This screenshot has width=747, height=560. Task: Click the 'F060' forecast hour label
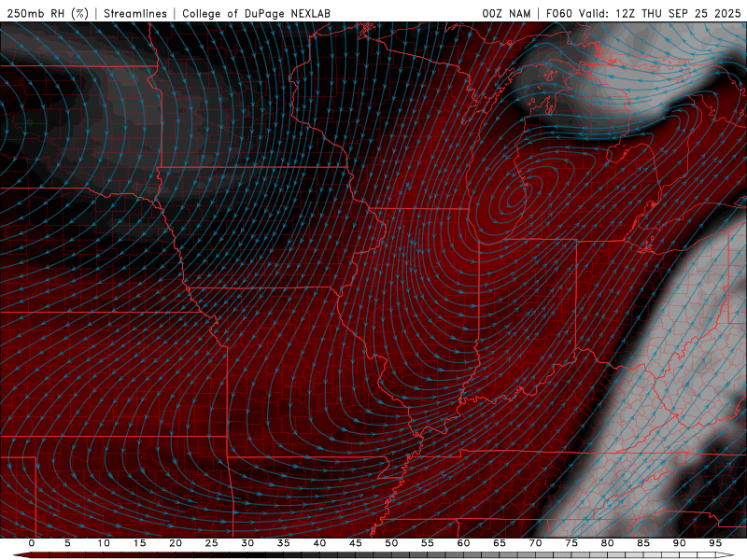pos(558,13)
